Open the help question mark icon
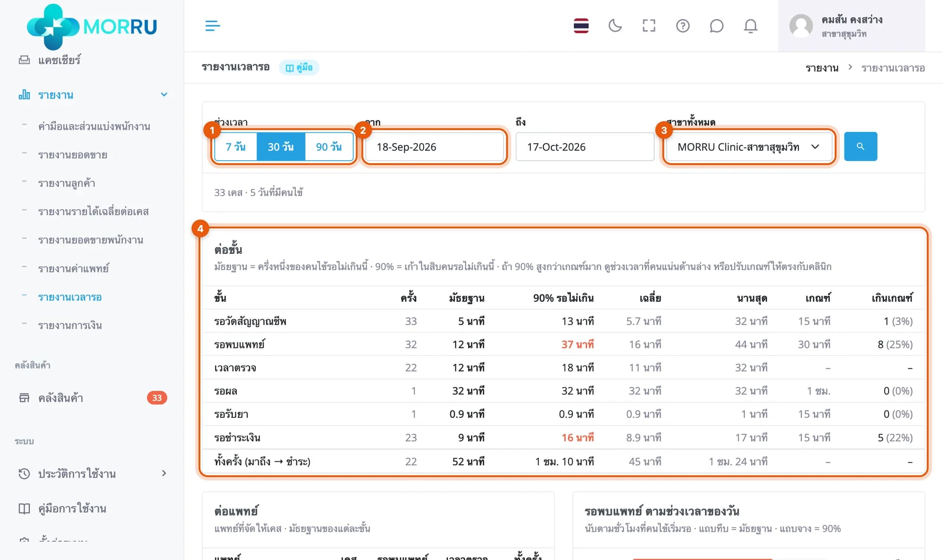 (683, 25)
